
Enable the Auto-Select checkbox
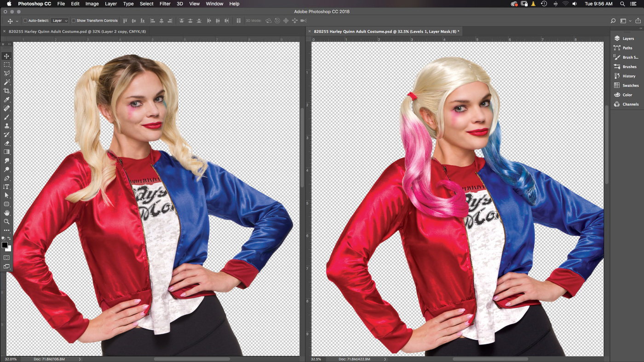click(25, 21)
